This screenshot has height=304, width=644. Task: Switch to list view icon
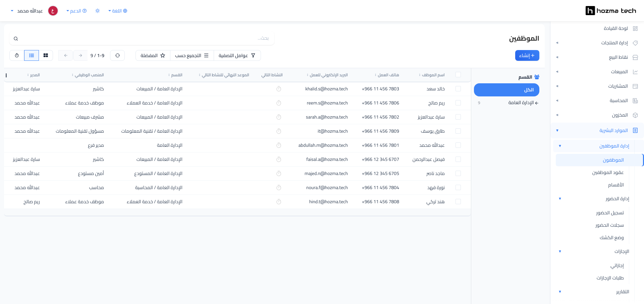[x=32, y=55]
